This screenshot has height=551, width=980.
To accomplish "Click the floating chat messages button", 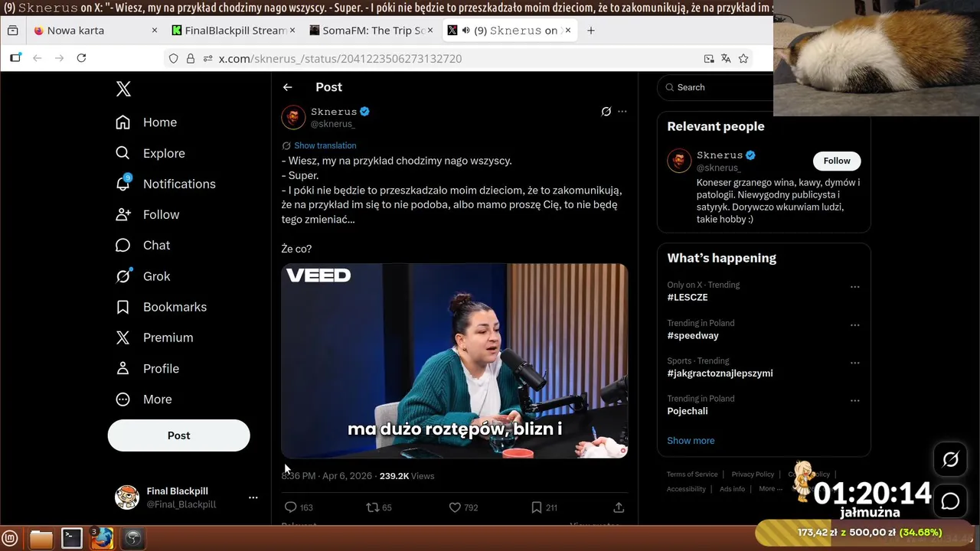I will click(x=950, y=501).
